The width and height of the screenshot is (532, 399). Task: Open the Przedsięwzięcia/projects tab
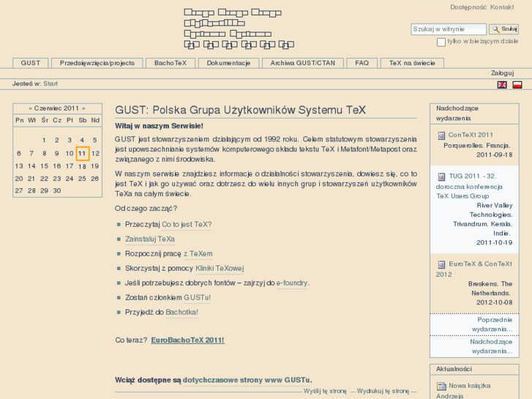[97, 63]
